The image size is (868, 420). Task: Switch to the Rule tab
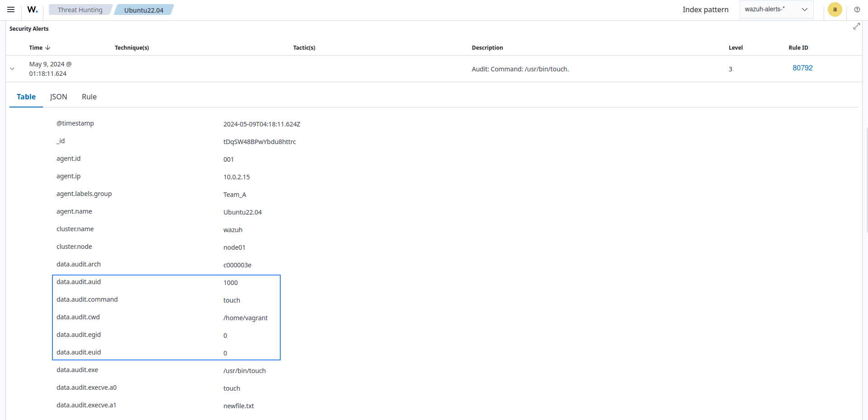pos(89,97)
